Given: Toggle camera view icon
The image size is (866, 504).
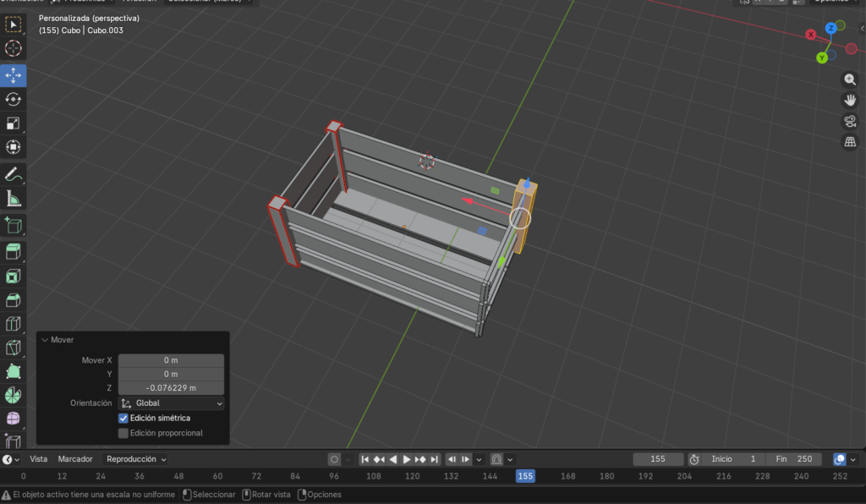Looking at the screenshot, I should (850, 121).
